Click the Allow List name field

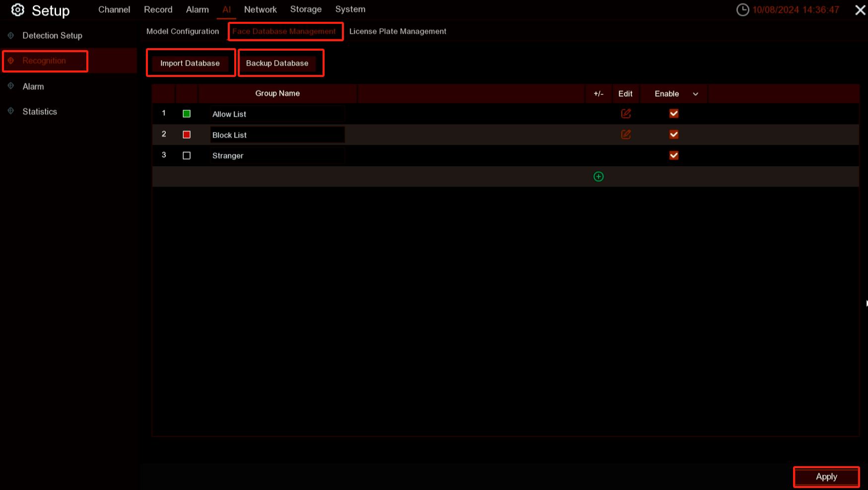tap(277, 114)
